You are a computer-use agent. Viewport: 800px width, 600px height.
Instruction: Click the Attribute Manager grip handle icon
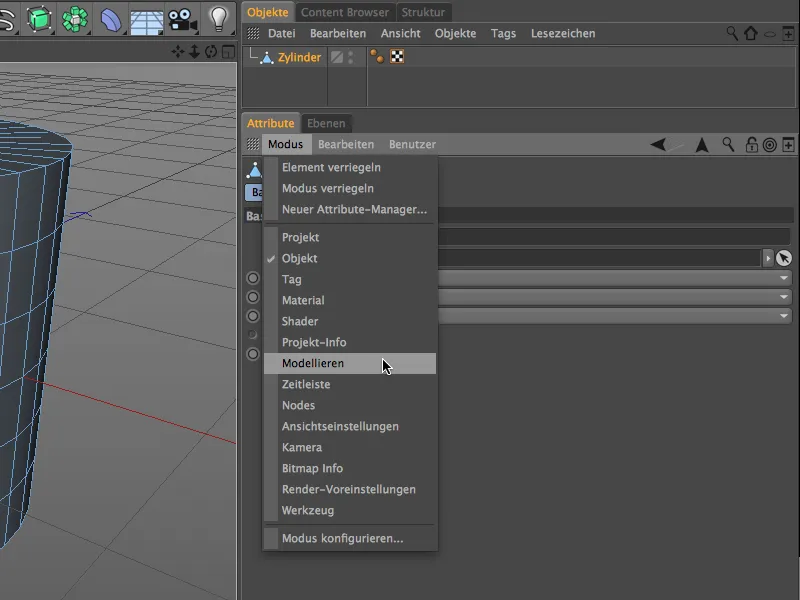point(253,144)
